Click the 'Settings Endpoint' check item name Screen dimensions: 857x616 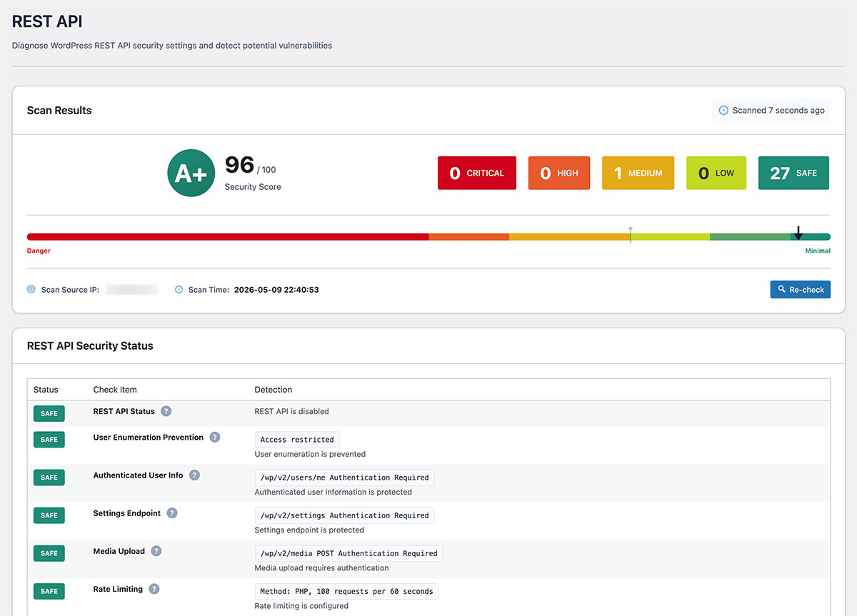coord(127,513)
